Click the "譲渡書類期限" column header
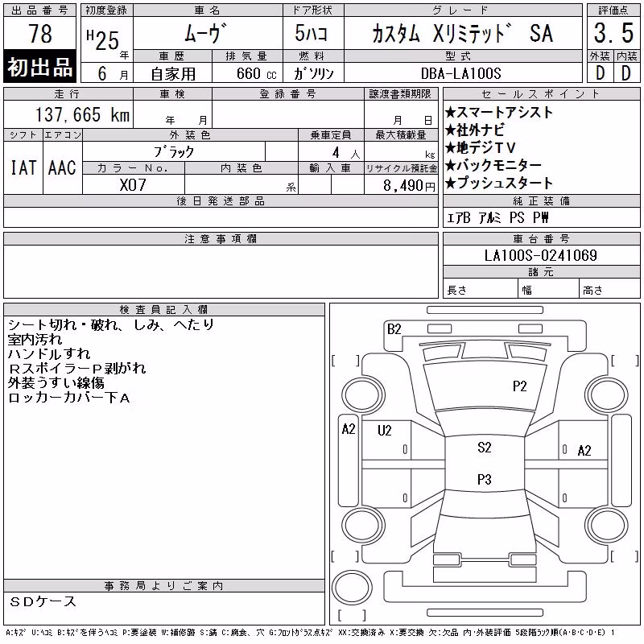The height and width of the screenshot is (644, 644). click(x=400, y=94)
